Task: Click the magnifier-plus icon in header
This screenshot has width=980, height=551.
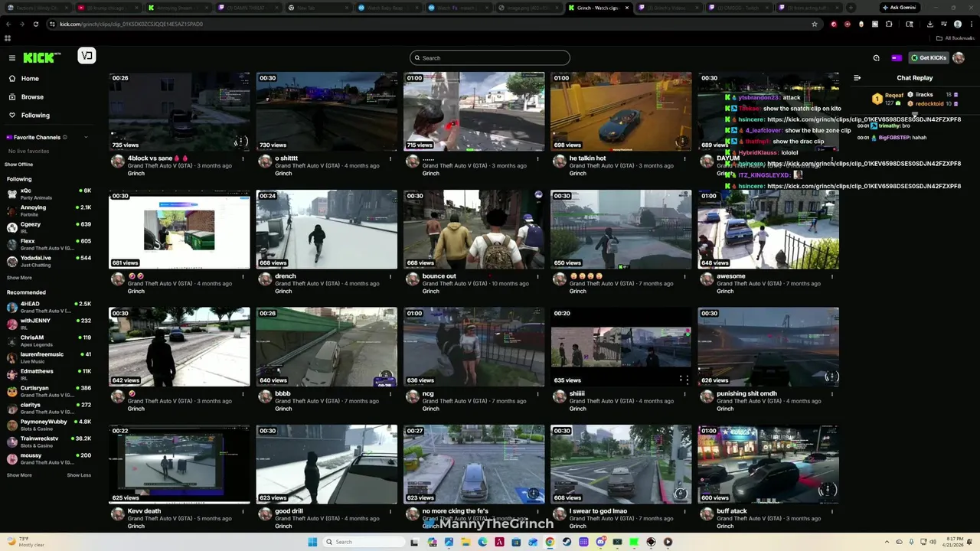Action: tap(877, 58)
